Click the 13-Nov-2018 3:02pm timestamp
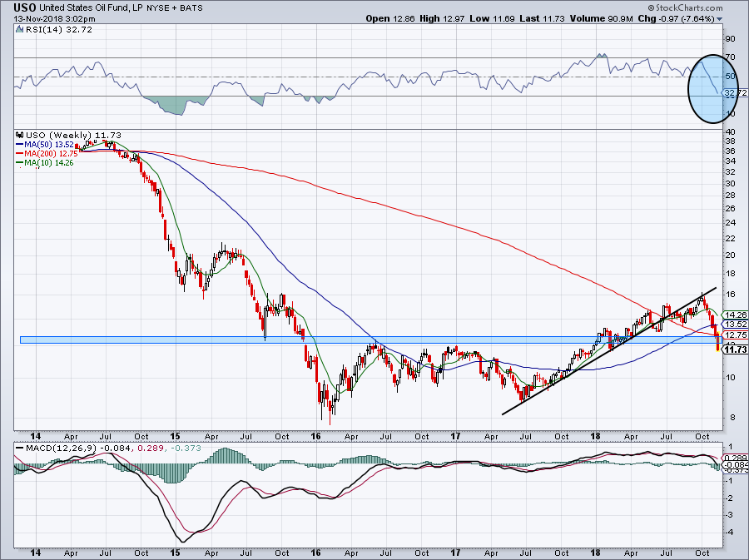The image size is (749, 560). pyautogui.click(x=54, y=19)
